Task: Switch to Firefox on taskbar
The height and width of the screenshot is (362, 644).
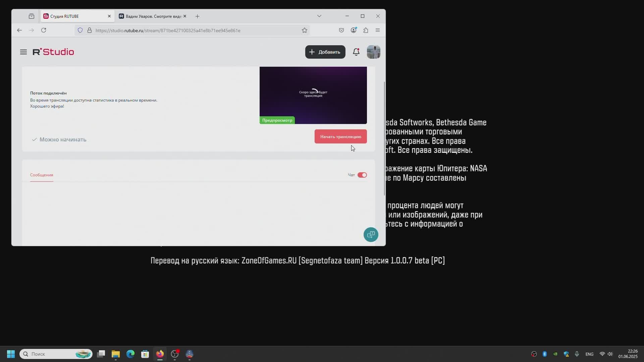Action: pos(160,354)
